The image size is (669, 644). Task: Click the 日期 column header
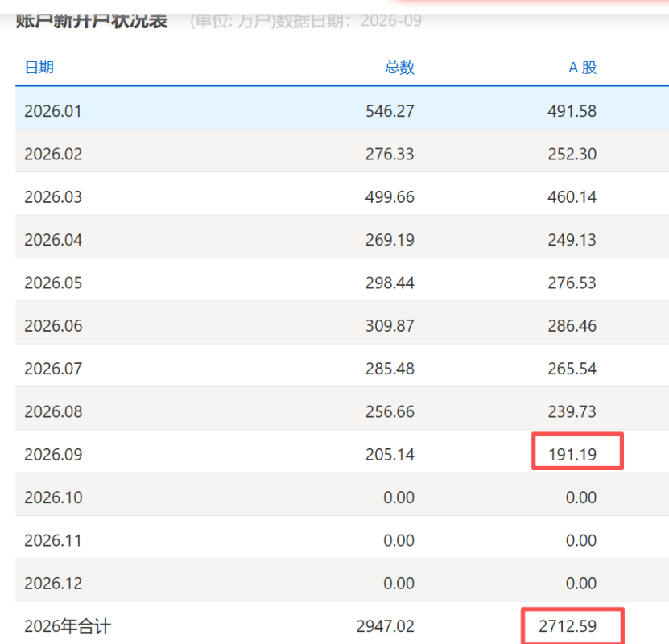point(39,68)
